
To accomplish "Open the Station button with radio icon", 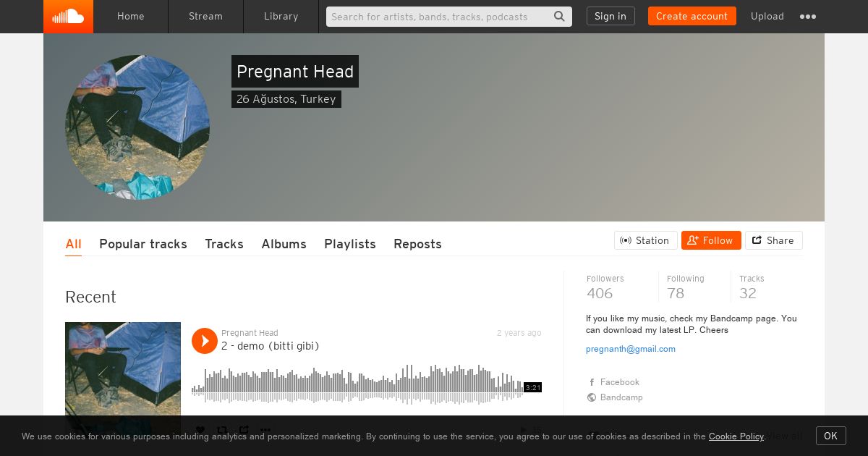I will (x=646, y=240).
